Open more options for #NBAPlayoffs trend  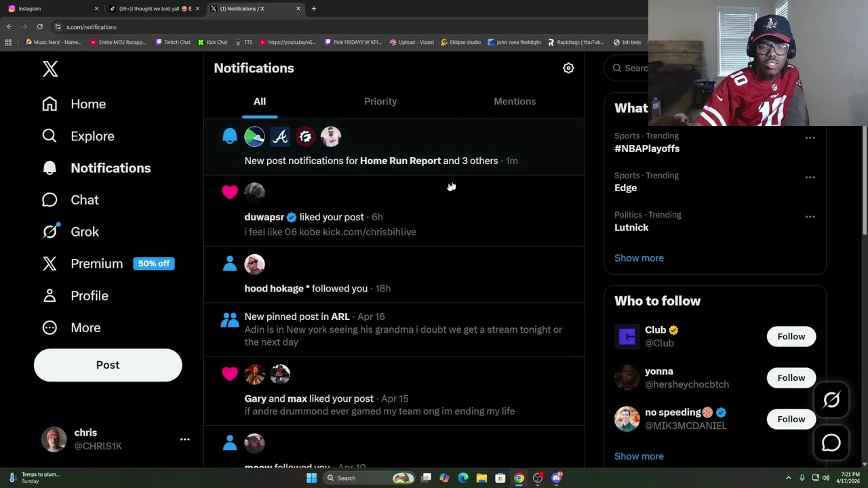(810, 138)
